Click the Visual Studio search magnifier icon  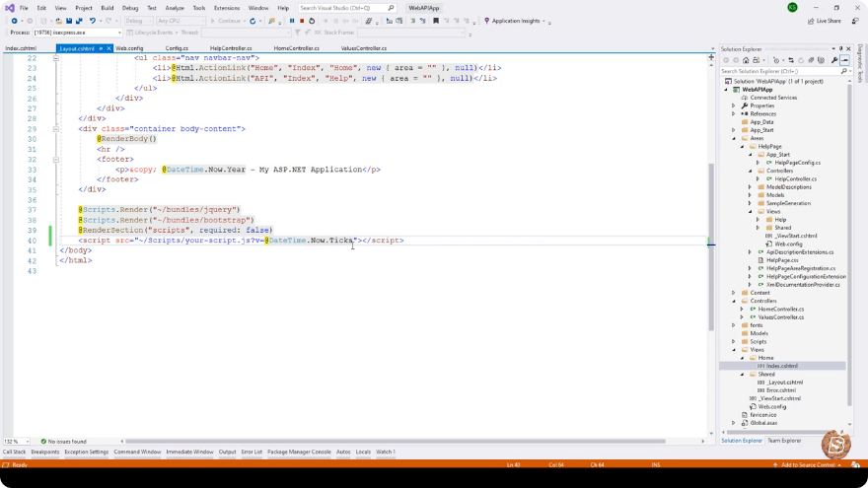pyautogui.click(x=391, y=8)
